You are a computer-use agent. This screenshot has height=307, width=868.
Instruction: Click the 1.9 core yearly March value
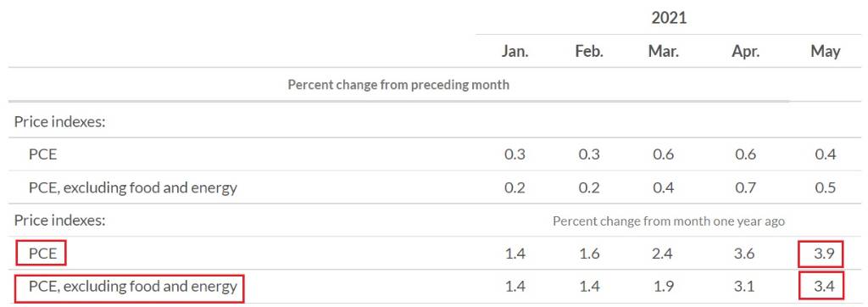point(663,287)
